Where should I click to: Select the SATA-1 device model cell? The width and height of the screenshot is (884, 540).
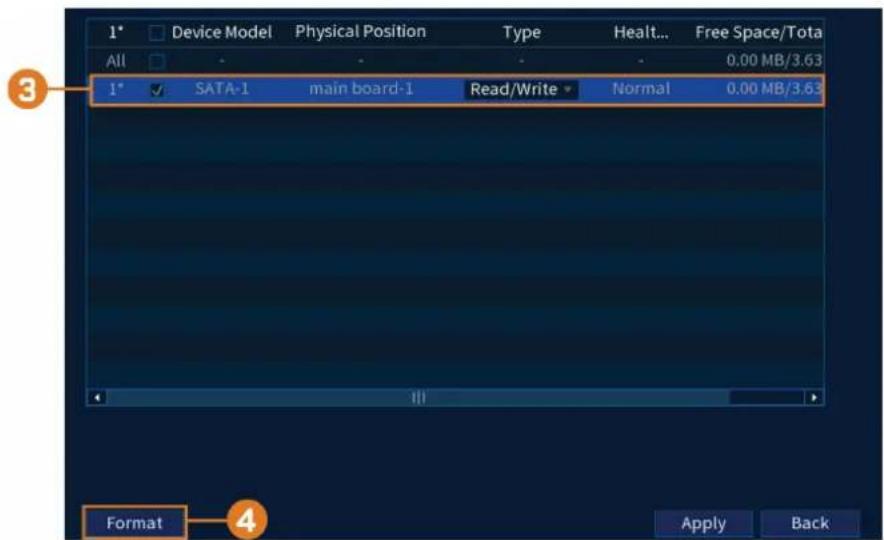222,88
